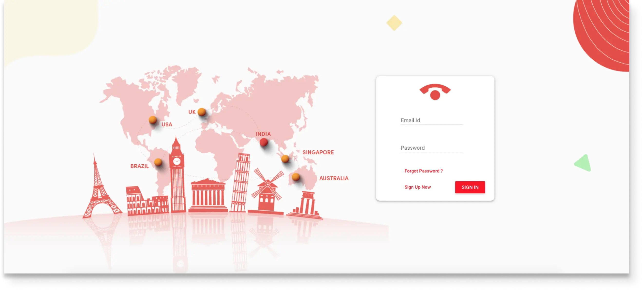Click the SIGN IN button

click(470, 187)
